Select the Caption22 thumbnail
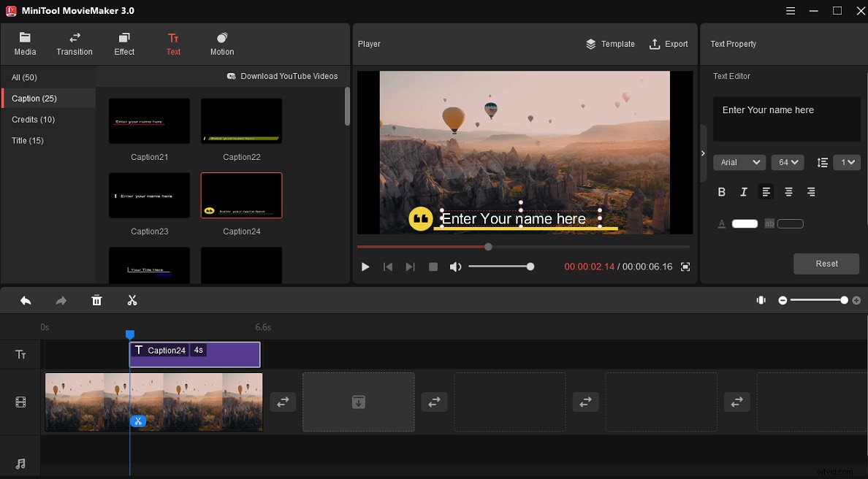The width and height of the screenshot is (868, 479). pyautogui.click(x=241, y=121)
